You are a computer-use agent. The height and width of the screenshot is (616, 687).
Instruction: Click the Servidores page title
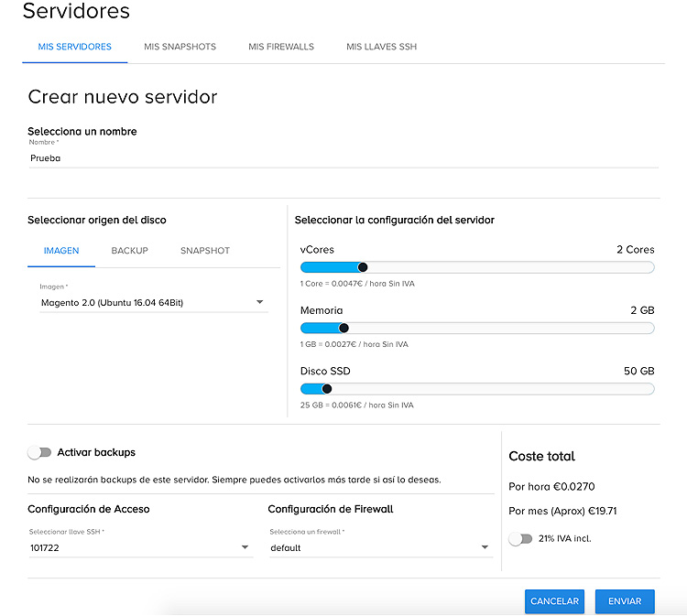[x=76, y=11]
